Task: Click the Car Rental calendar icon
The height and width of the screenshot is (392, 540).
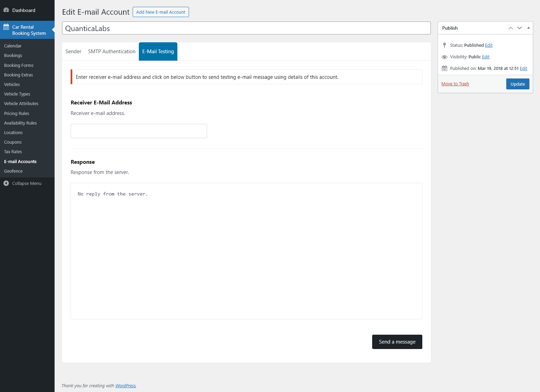Action: (x=6, y=27)
